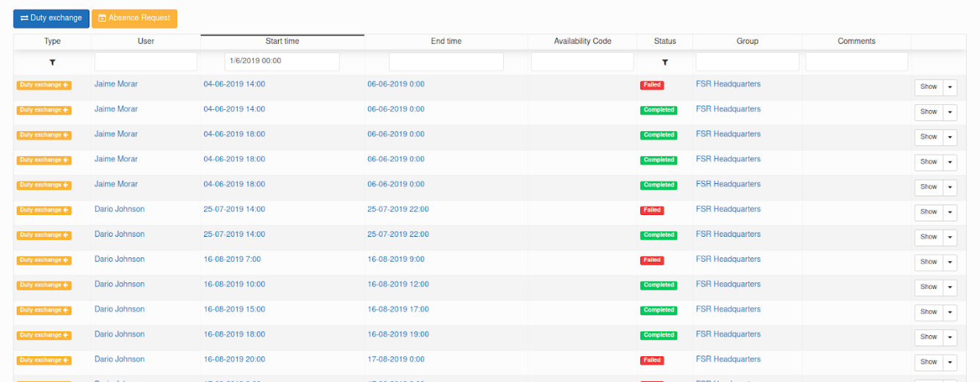Screen dimensions: 980x382
Task: Click the red Failed status badge in first row
Action: coord(651,85)
